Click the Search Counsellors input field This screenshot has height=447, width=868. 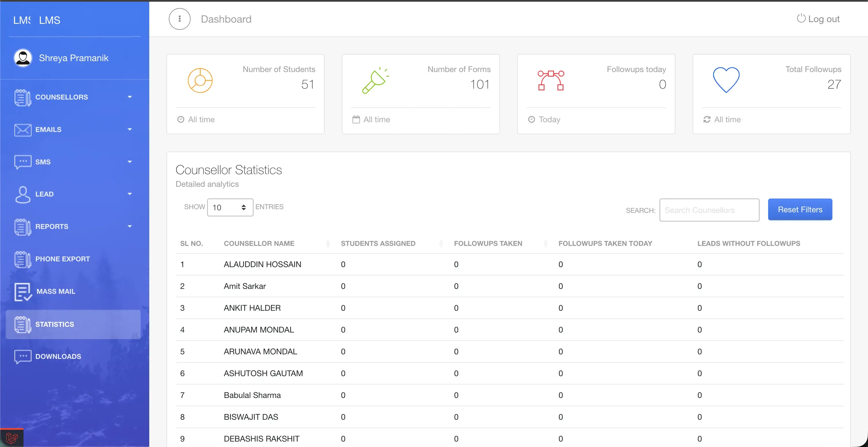pyautogui.click(x=709, y=210)
